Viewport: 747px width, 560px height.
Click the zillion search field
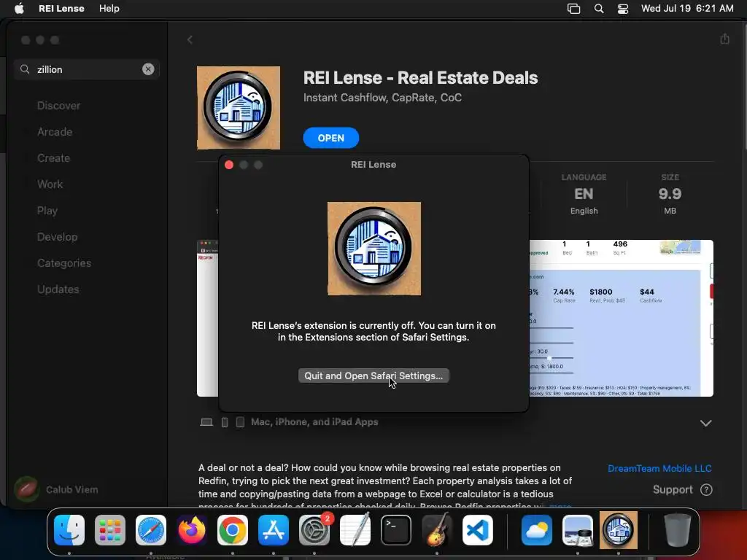pyautogui.click(x=87, y=69)
